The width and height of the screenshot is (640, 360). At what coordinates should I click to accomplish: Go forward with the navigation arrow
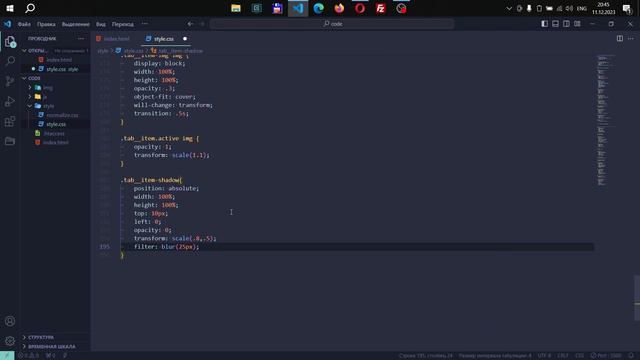coord(202,24)
